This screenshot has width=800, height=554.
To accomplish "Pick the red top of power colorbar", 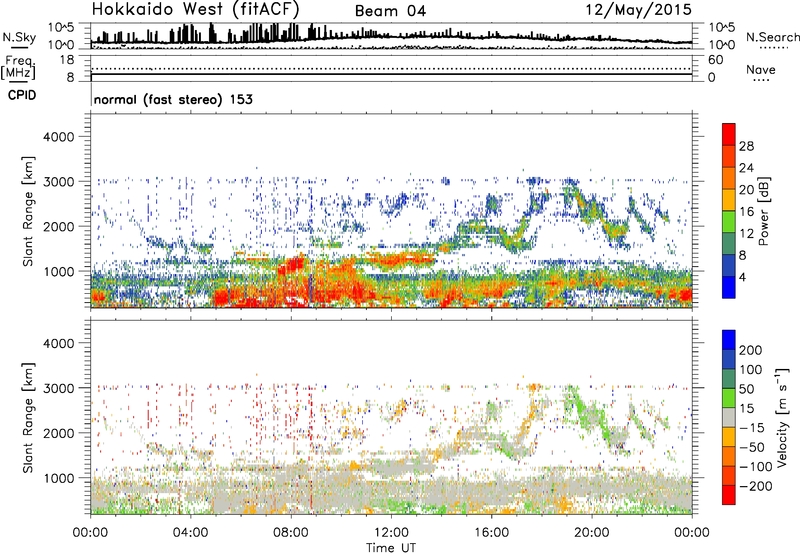I will (x=729, y=134).
